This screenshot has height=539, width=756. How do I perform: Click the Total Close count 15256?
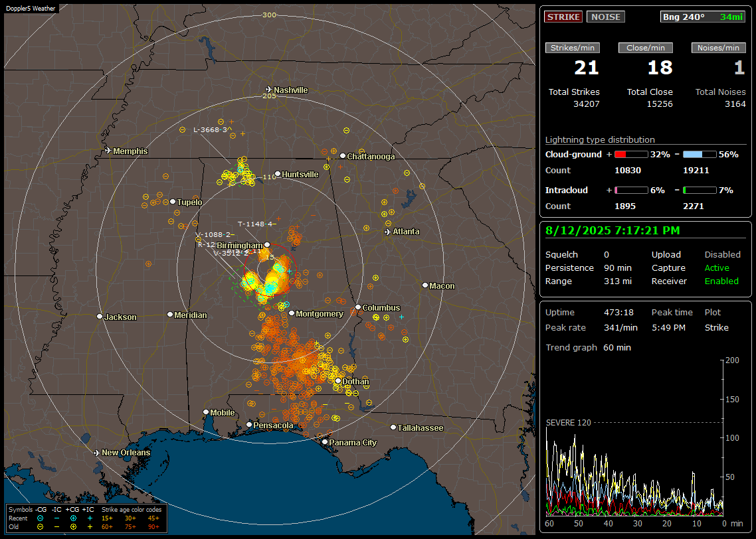[659, 104]
